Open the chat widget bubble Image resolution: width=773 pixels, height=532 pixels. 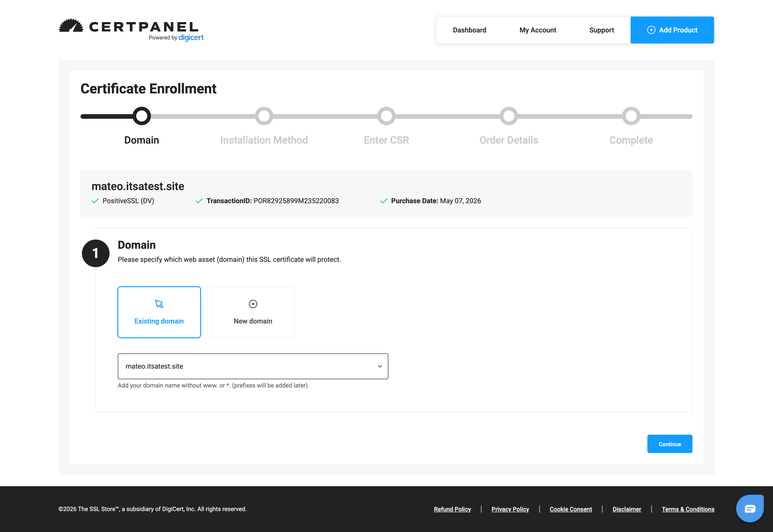click(x=750, y=508)
